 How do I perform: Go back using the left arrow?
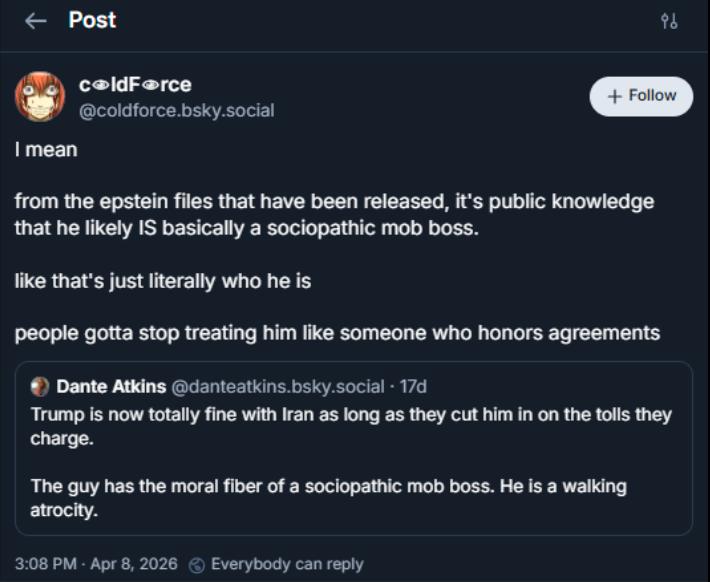tap(37, 21)
